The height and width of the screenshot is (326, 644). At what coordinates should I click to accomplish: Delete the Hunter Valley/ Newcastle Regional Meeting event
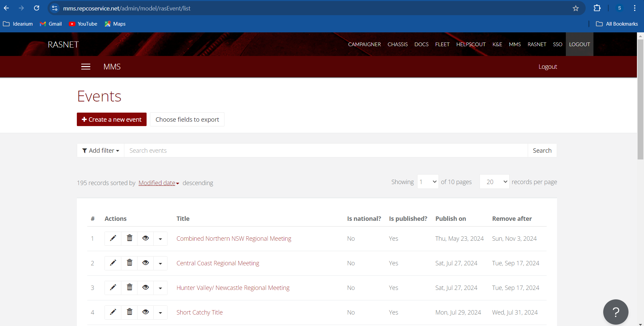click(129, 288)
